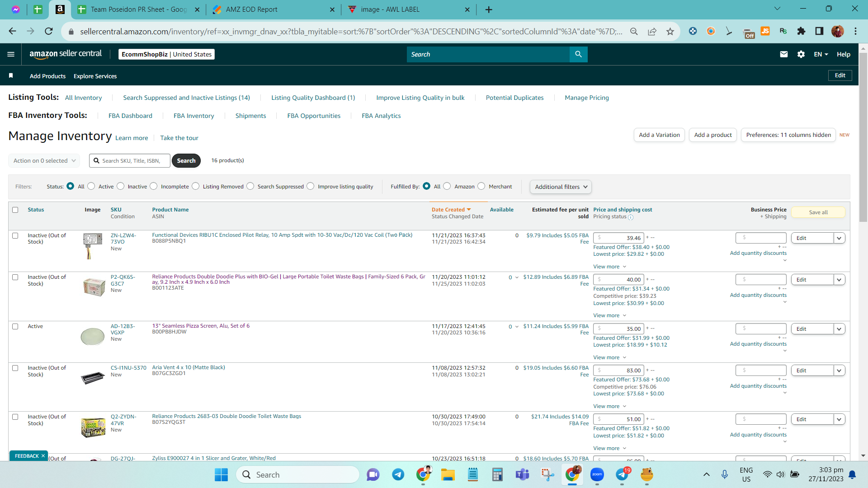Switch to the image - AWL LABEL tab
Image resolution: width=868 pixels, height=488 pixels.
click(409, 9)
